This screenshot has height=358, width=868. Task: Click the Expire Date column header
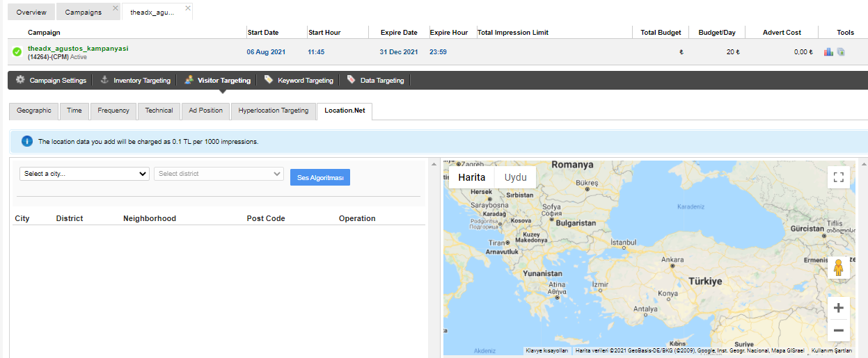coord(399,33)
